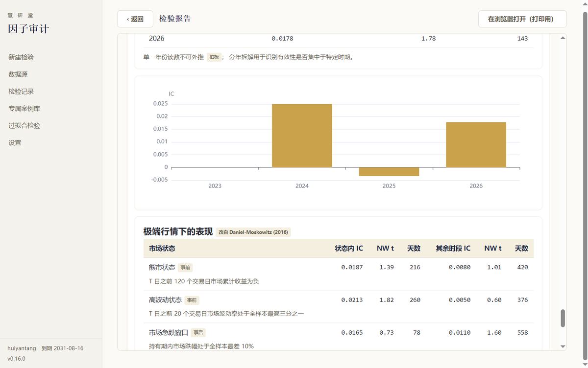Click the 1.82 NW t value
The image size is (588, 368).
pos(386,300)
